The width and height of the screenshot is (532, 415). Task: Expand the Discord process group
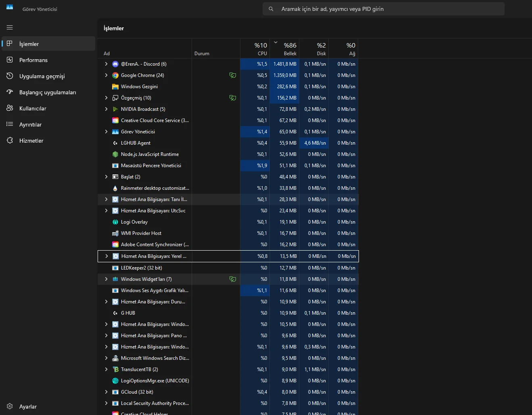[106, 64]
